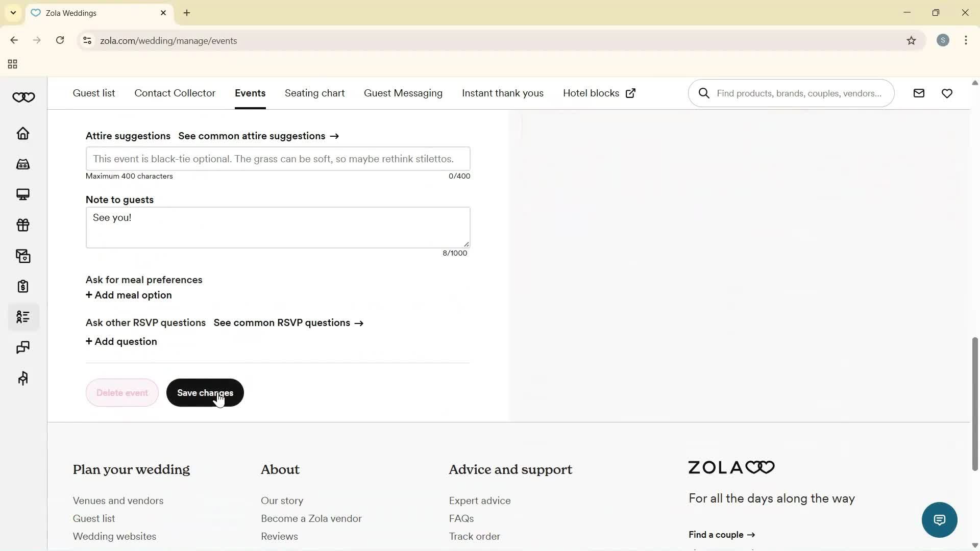
Task: Launch the chat support bubble
Action: tap(939, 519)
